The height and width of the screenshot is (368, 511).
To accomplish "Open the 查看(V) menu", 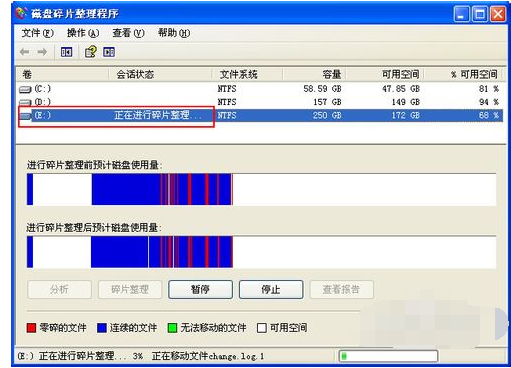I will pyautogui.click(x=128, y=33).
